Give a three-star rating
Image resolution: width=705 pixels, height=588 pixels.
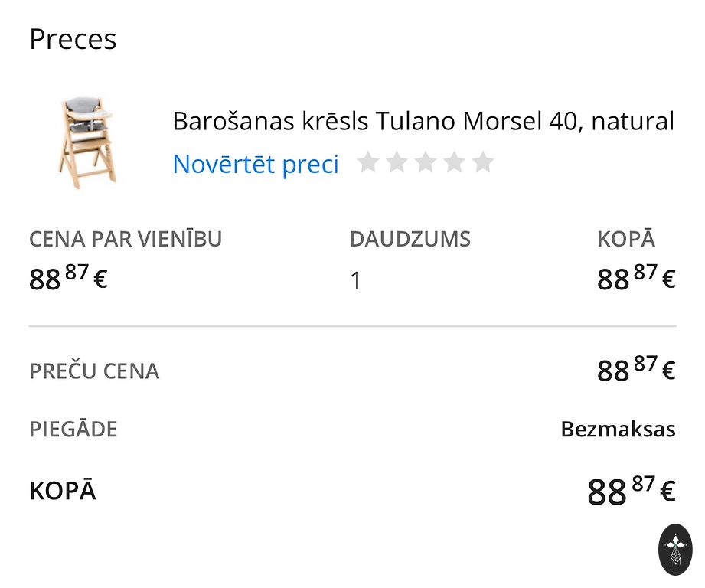pyautogui.click(x=426, y=162)
